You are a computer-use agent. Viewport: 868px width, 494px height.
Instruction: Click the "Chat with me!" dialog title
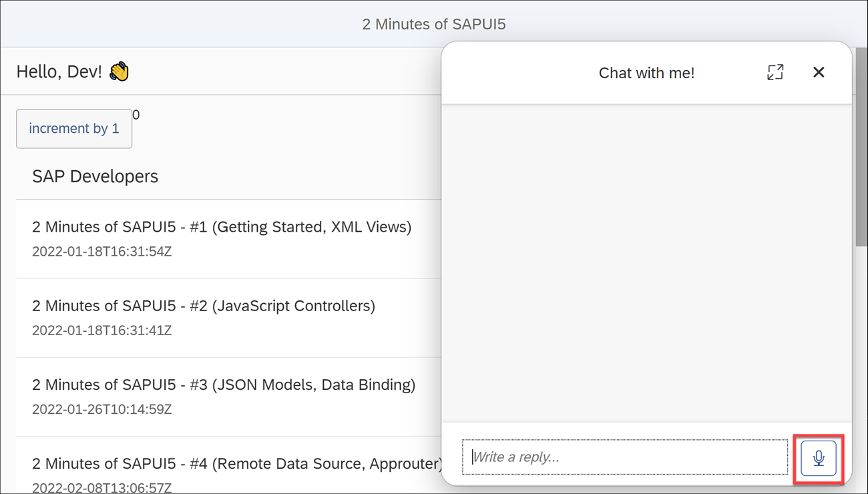pos(646,73)
